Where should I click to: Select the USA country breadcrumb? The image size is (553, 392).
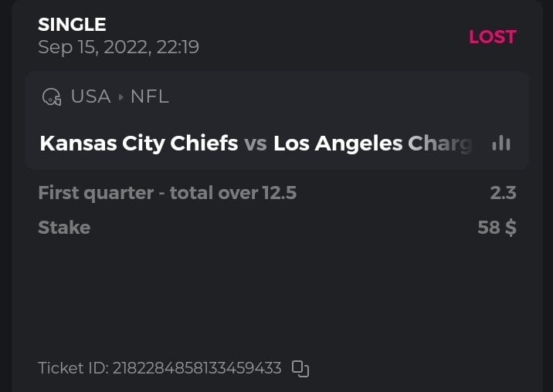click(90, 97)
